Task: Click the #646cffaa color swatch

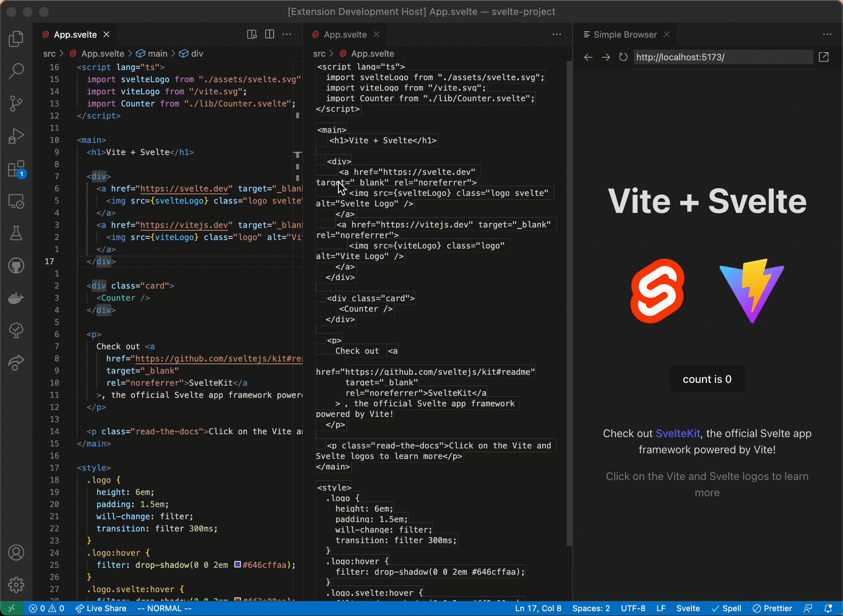Action: (x=238, y=564)
